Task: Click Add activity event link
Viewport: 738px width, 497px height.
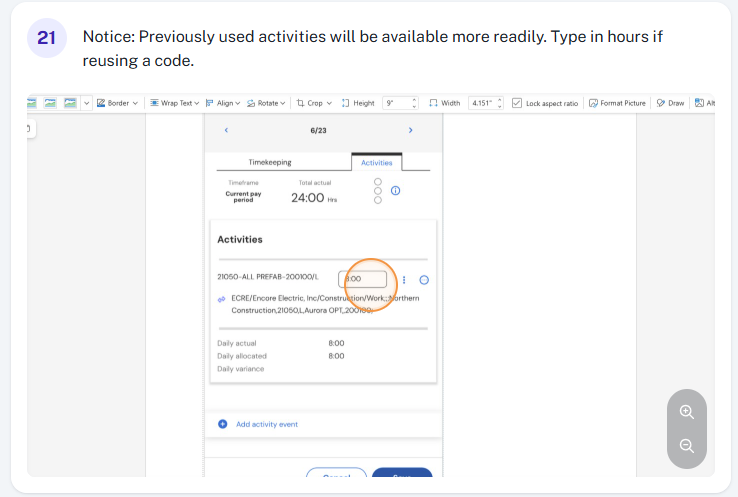Action: pos(267,425)
